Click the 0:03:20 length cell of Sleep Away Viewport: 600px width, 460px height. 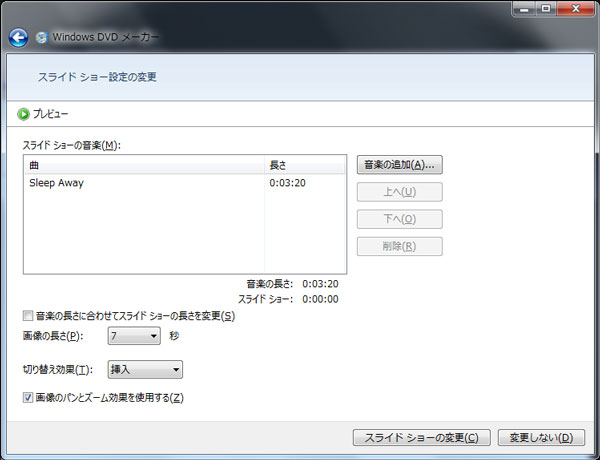tap(287, 183)
